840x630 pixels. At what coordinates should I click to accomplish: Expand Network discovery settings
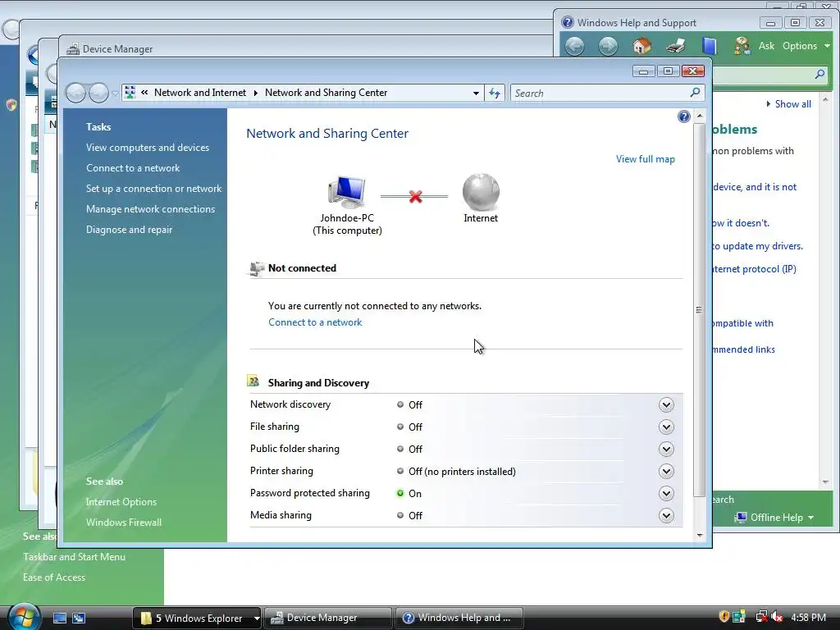coord(666,404)
